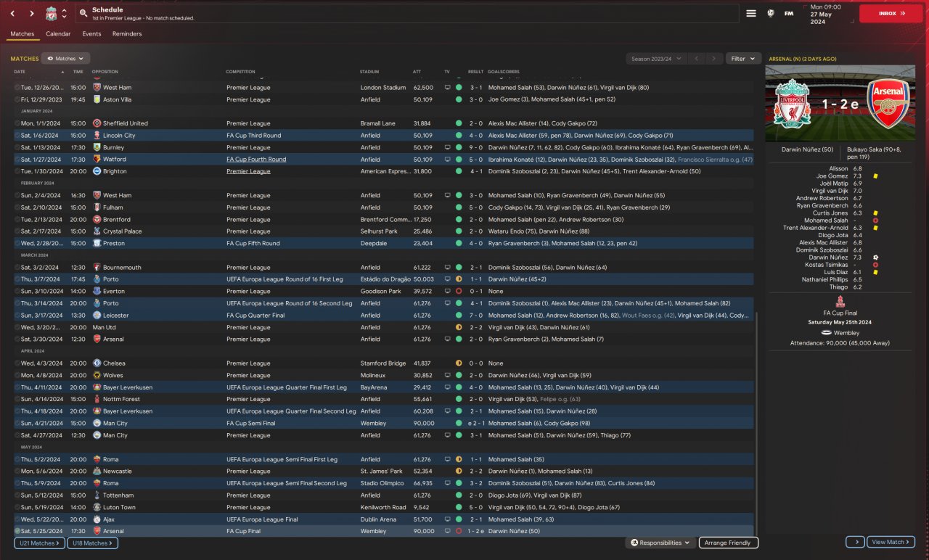
Task: Click the matches table vertical scrollbar
Action: click(x=756, y=424)
